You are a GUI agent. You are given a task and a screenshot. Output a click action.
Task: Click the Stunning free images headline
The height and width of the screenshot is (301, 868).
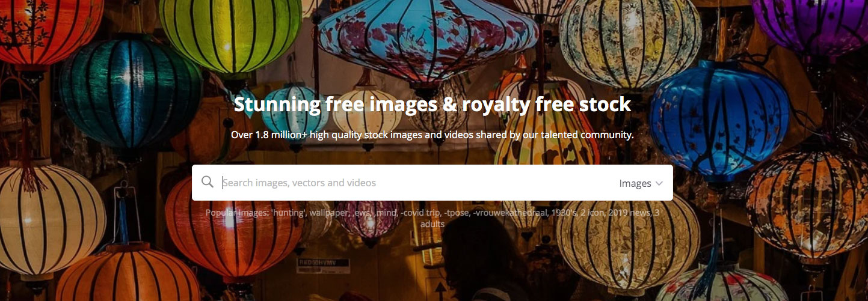[x=432, y=105]
